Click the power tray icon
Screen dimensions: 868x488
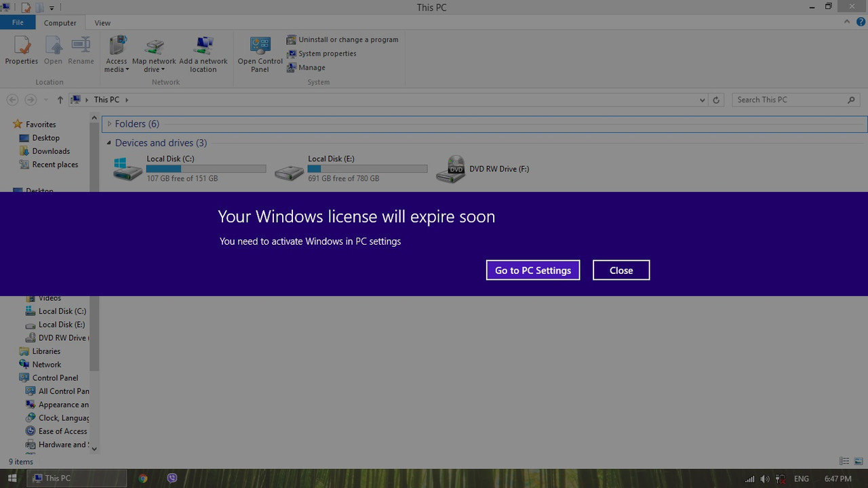coord(781,479)
